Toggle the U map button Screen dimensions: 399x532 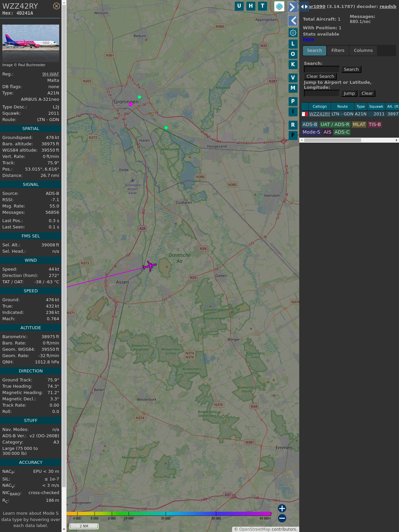[239, 6]
